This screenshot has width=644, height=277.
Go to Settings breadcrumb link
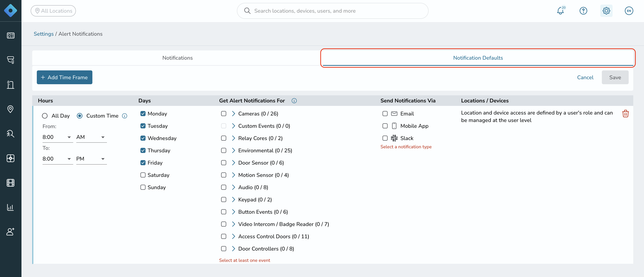tap(44, 34)
